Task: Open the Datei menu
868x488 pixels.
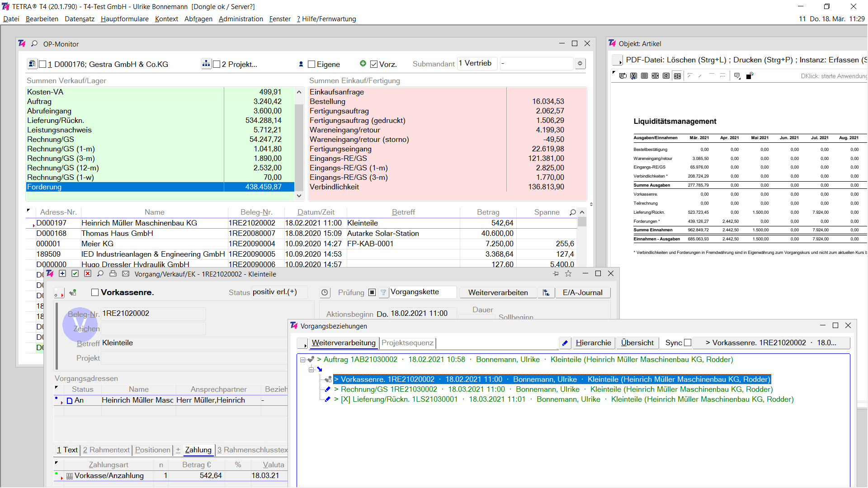Action: [11, 19]
